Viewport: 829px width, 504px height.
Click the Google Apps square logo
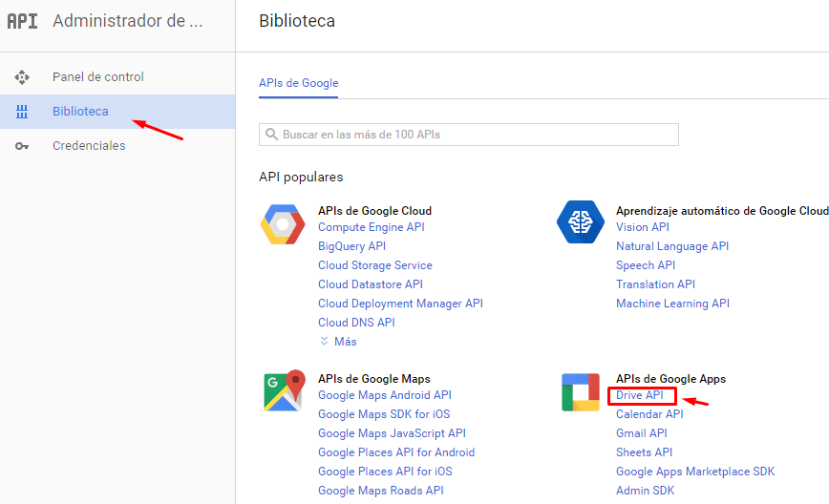[x=581, y=392]
